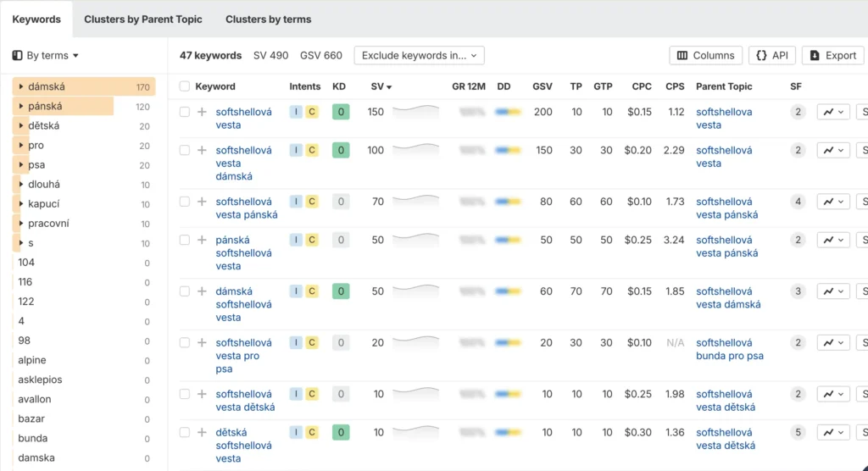
Task: Click plus icon next to dětská softshellová vesta
Action: click(202, 432)
